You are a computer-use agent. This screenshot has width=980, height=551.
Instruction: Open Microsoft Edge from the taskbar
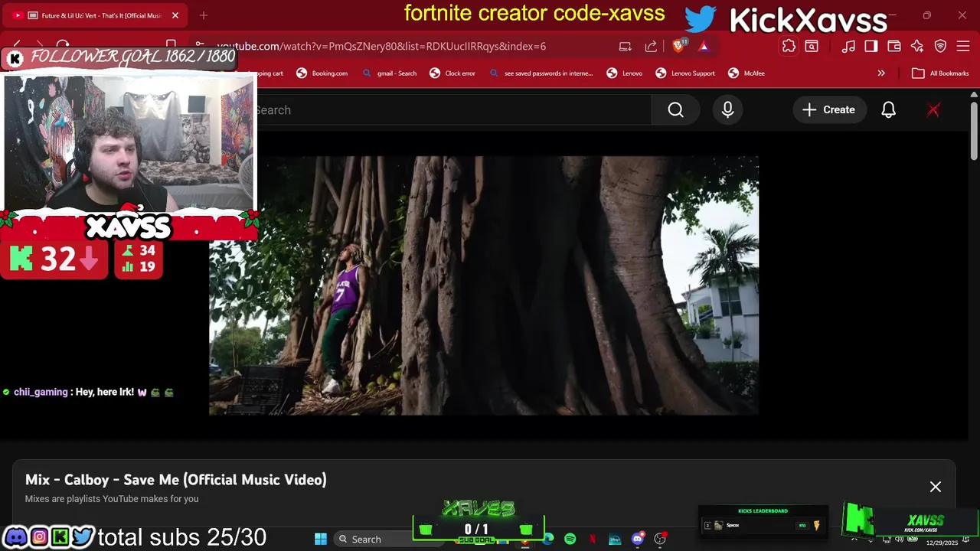548,540
